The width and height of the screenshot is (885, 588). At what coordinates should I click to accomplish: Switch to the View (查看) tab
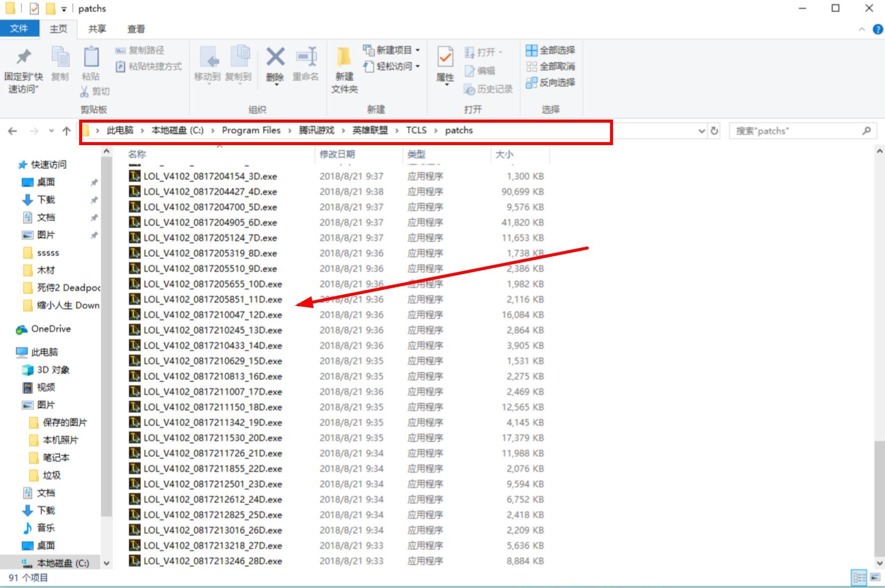136,29
